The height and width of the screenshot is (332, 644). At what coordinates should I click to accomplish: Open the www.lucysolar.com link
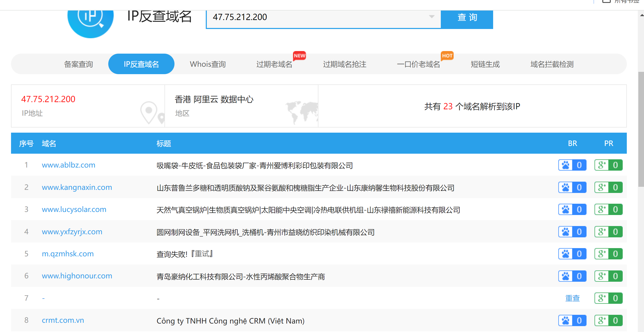click(x=74, y=209)
